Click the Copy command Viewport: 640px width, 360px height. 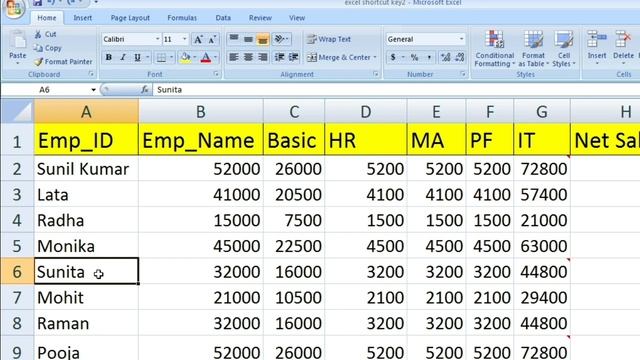point(48,48)
